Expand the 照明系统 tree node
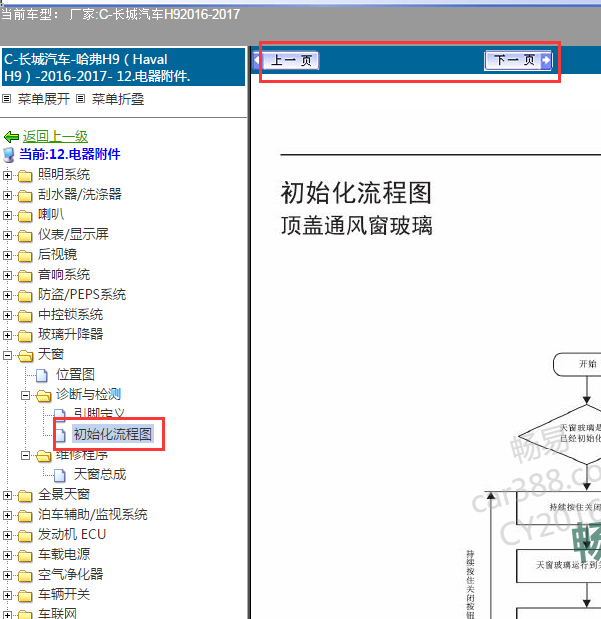The image size is (601, 619). [7, 175]
